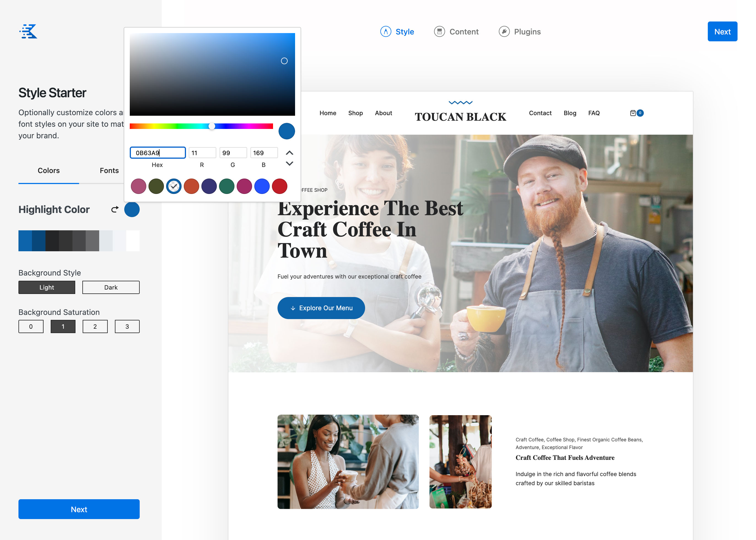Select the Colors tab in Style Starter
756x540 pixels.
[48, 171]
